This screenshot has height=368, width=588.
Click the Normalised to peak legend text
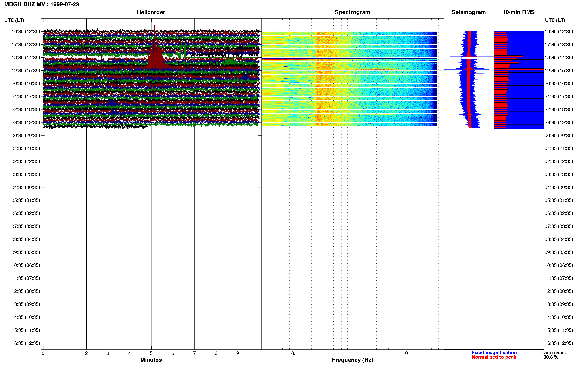494,357
